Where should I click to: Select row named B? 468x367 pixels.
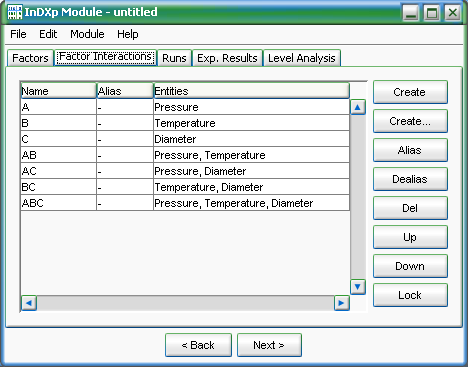[x=58, y=123]
